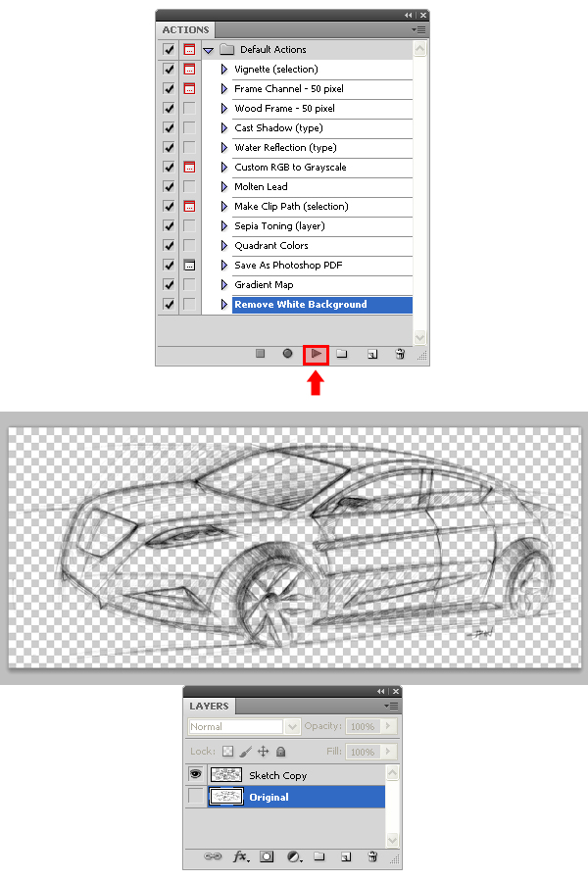Viewport: 588px width, 880px height.
Task: Open the blend mode Normal dropdown
Action: [292, 726]
